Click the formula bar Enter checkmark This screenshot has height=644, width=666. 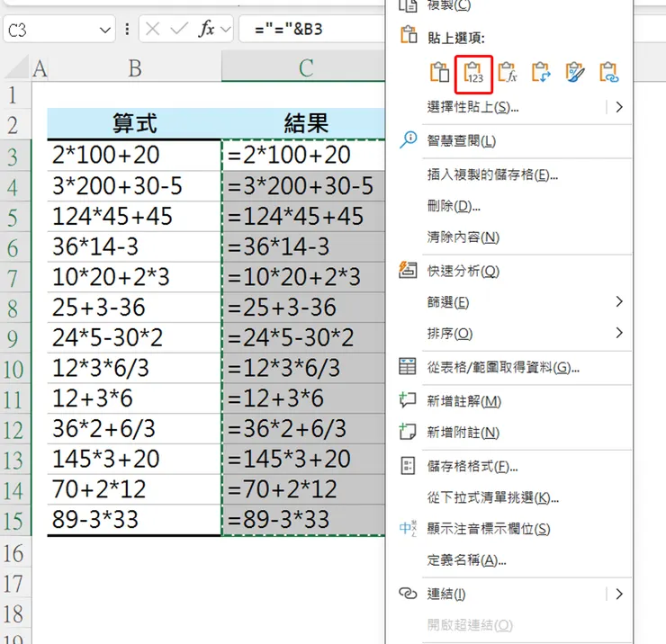(179, 29)
